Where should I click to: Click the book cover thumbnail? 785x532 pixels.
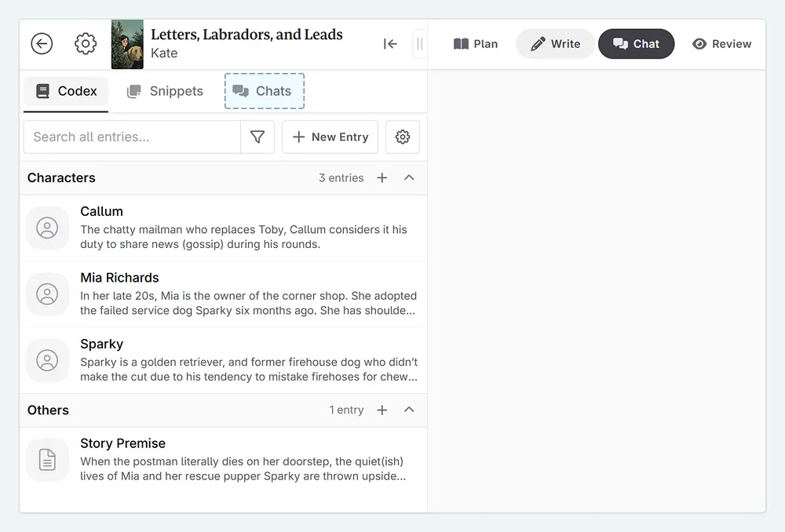pyautogui.click(x=127, y=44)
